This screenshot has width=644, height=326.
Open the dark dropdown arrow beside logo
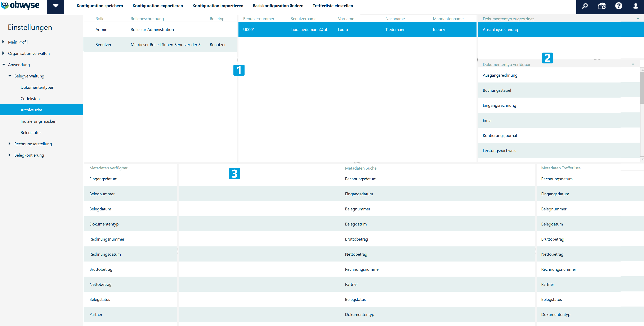55,6
